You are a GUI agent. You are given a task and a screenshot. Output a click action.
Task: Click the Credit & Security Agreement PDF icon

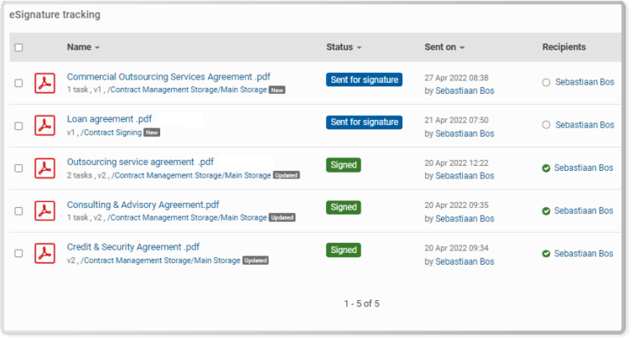tap(44, 254)
